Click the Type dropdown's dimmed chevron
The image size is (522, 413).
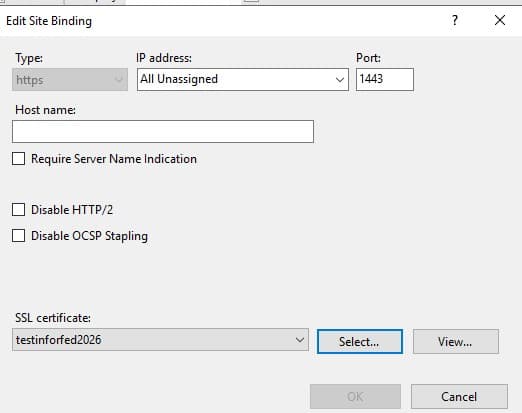tap(119, 80)
